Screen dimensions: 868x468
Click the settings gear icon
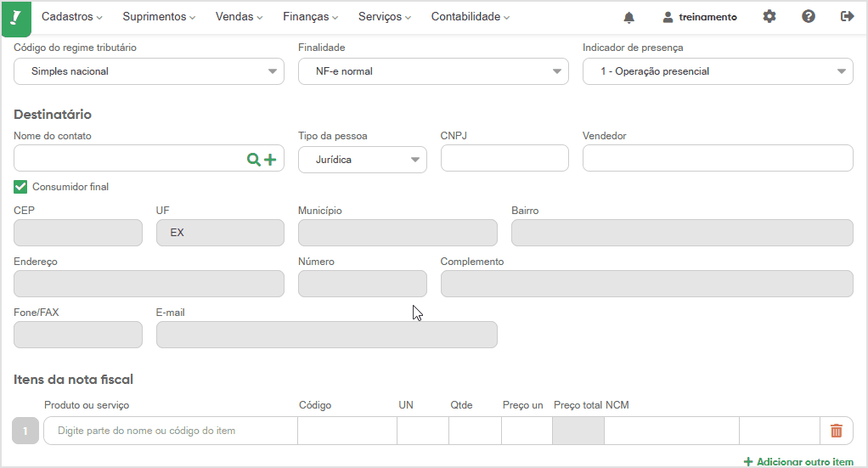(769, 16)
